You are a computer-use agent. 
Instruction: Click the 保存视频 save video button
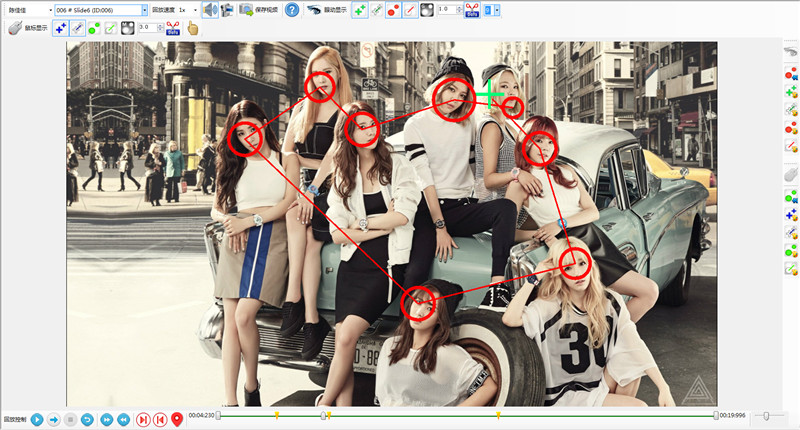coord(259,10)
